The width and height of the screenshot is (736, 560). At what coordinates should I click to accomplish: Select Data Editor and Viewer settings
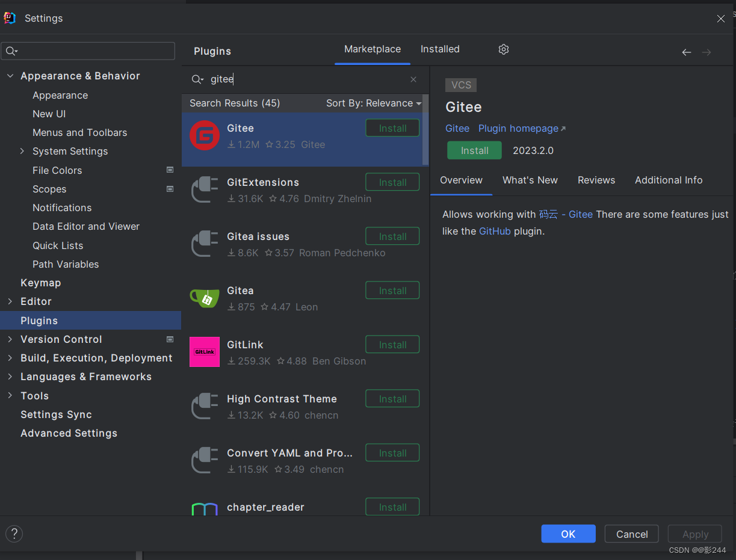(86, 226)
